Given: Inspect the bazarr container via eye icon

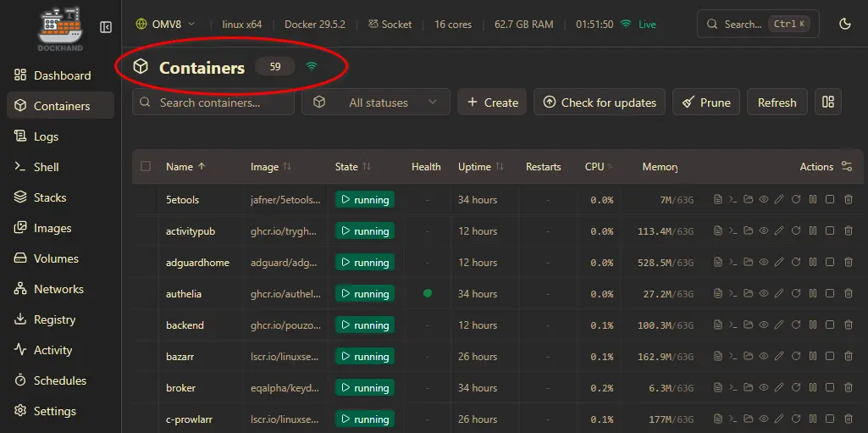Looking at the screenshot, I should click(x=763, y=357).
